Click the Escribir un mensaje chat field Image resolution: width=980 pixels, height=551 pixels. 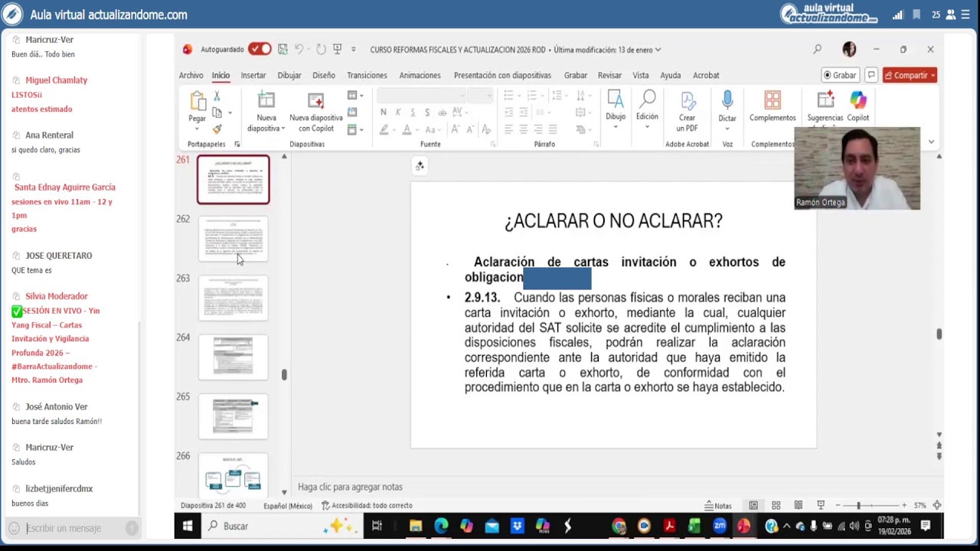[73, 528]
